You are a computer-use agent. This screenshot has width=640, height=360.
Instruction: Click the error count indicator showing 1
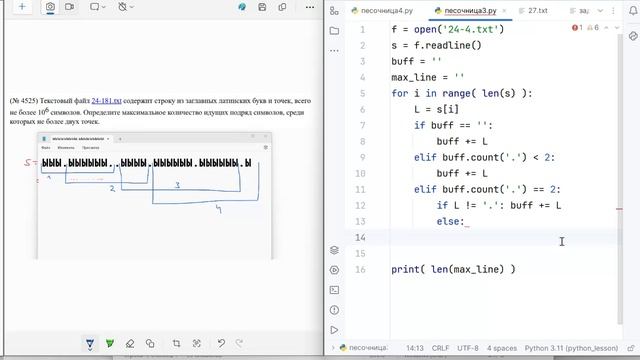tap(577, 28)
